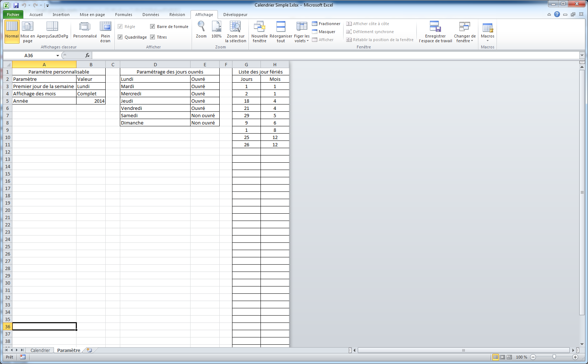Open the Insertion tab
The height and width of the screenshot is (364, 588).
pyautogui.click(x=61, y=15)
